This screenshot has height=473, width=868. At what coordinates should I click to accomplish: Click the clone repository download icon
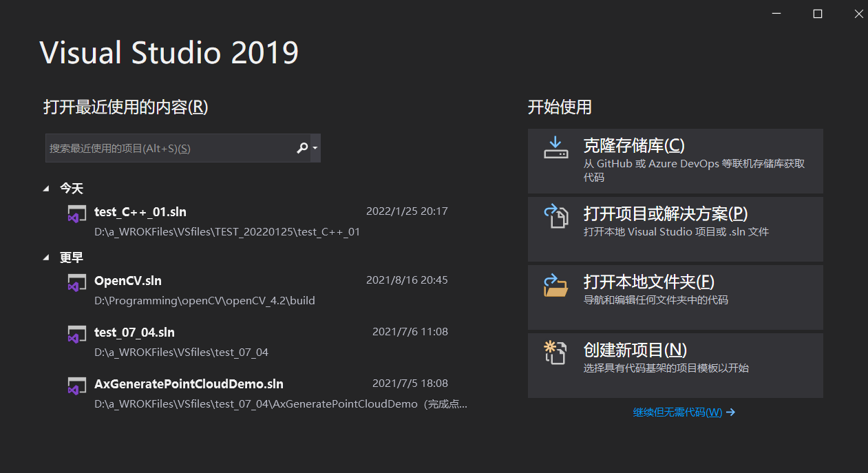(555, 149)
